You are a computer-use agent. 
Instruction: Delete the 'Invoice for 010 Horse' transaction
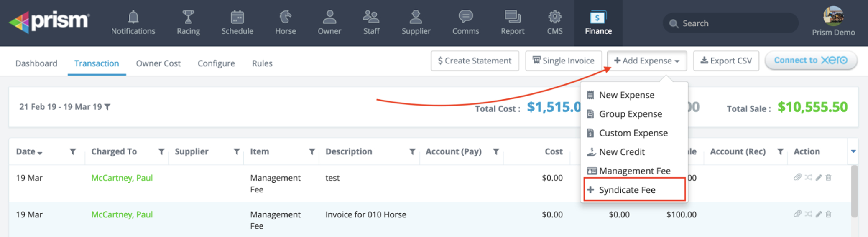tap(828, 214)
